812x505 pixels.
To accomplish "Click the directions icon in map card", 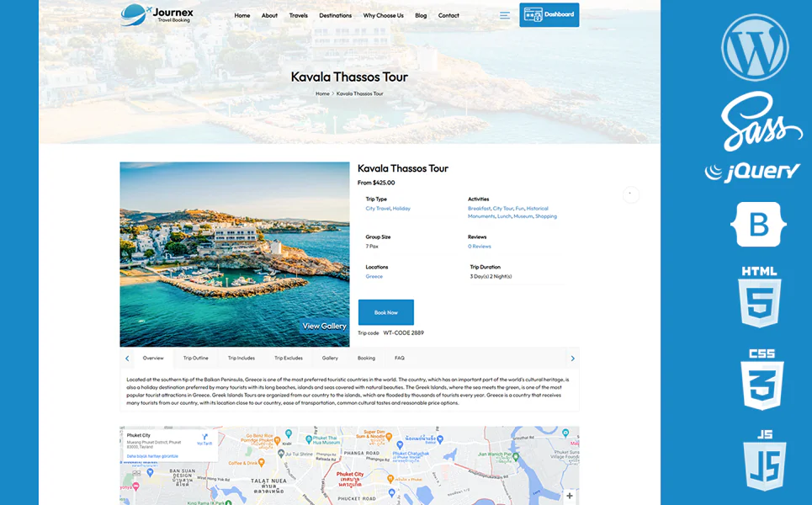I will coord(204,439).
